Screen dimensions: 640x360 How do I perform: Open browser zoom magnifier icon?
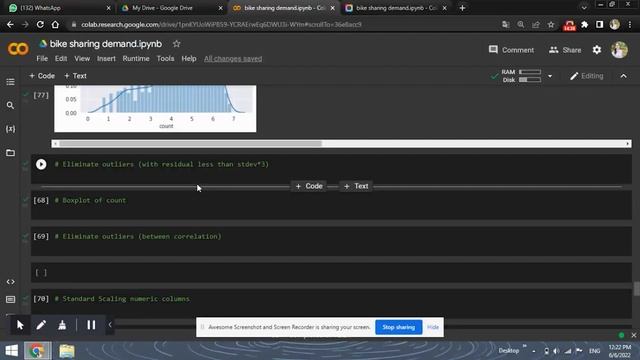[x=521, y=24]
